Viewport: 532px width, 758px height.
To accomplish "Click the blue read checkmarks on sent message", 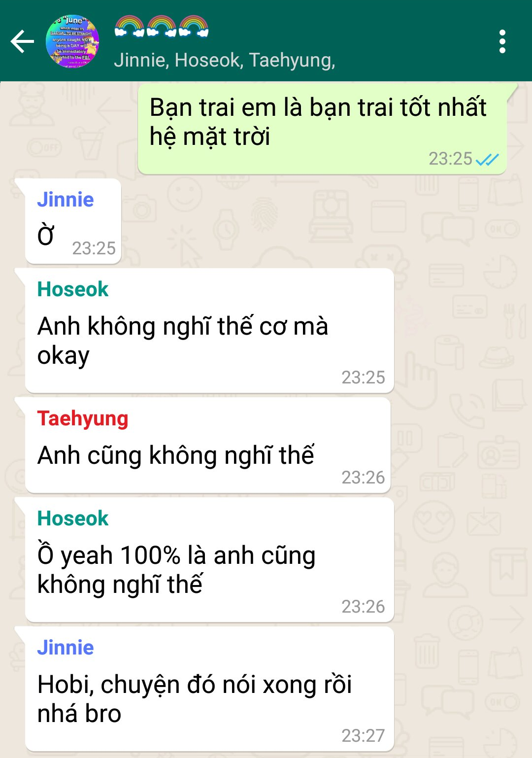I will 487,159.
